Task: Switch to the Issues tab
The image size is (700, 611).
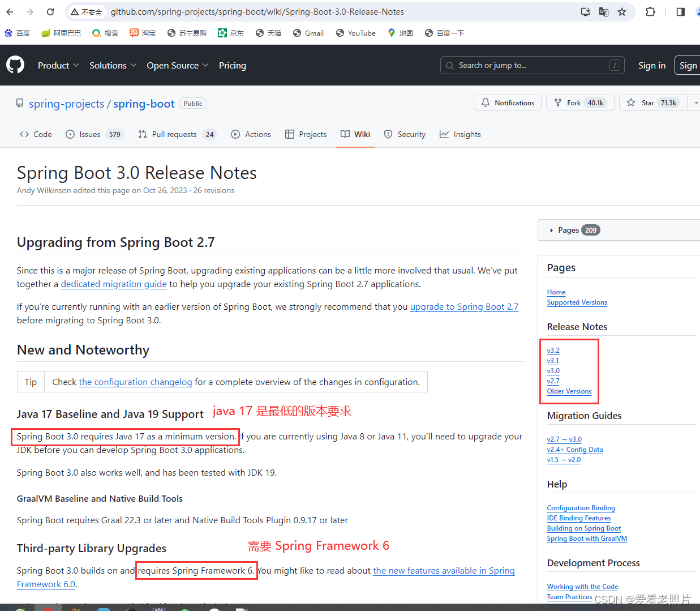Action: click(x=95, y=134)
